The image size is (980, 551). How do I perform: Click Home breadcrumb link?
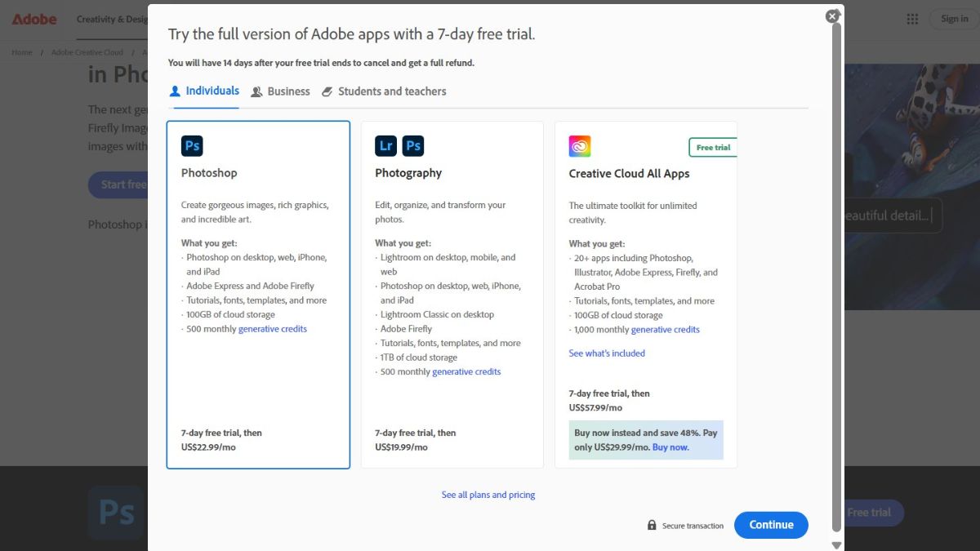pos(22,52)
